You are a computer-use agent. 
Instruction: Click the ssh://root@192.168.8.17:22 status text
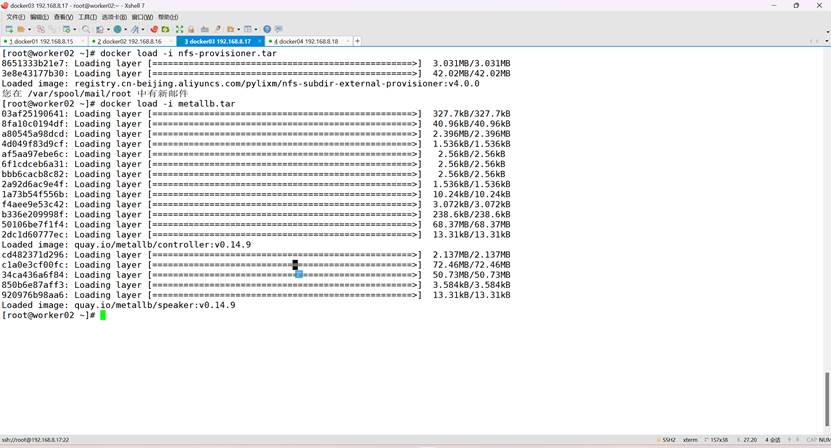(x=36, y=440)
